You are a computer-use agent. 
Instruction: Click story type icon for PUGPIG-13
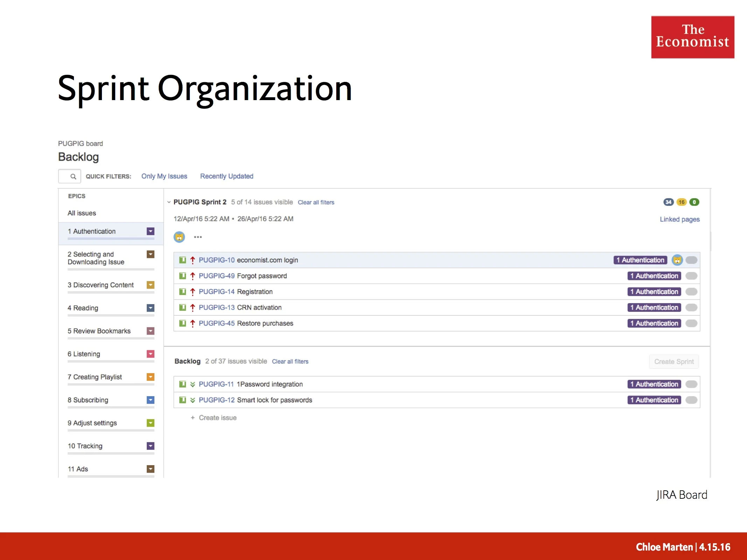(x=182, y=307)
